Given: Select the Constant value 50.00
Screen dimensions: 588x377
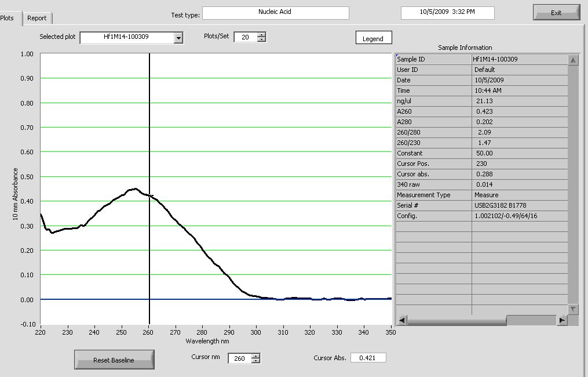Looking at the screenshot, I should [484, 153].
